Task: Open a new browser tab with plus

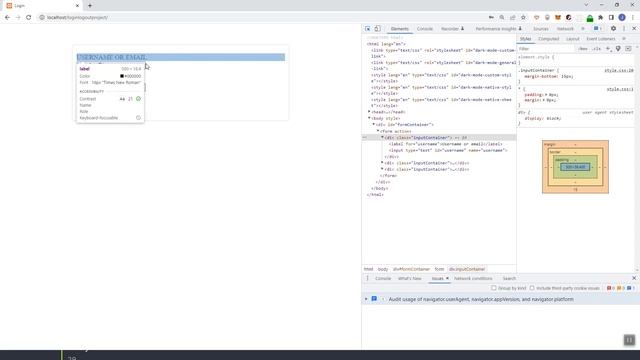Action: tap(90, 6)
